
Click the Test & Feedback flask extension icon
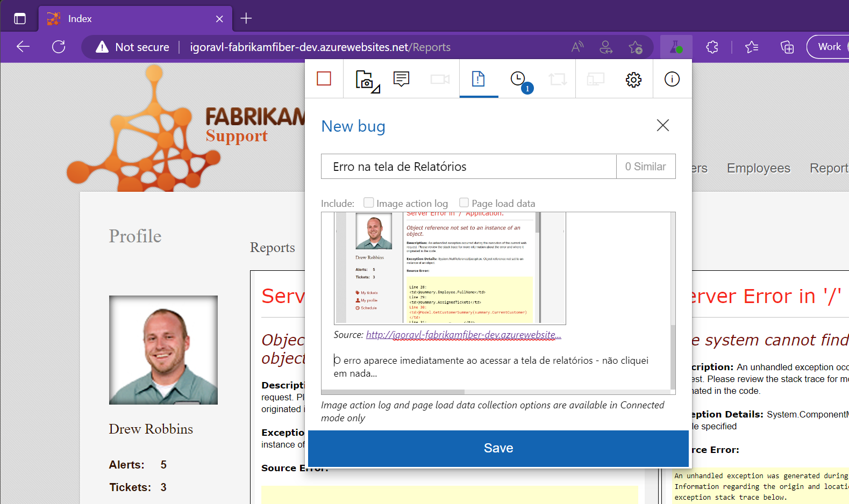[675, 47]
